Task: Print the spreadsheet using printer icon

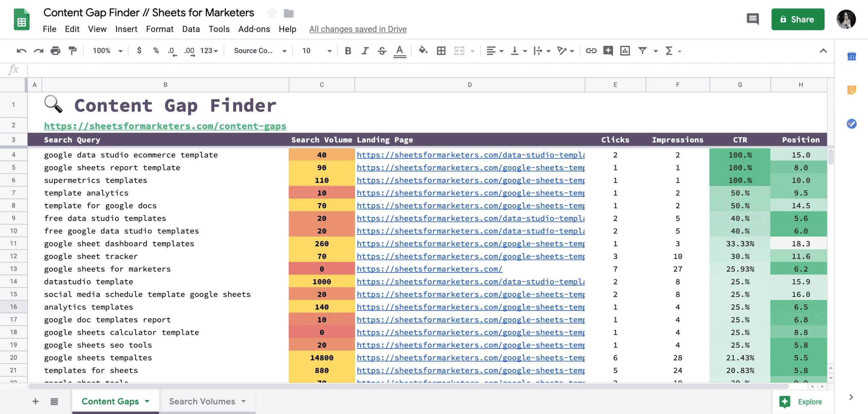Action: pos(55,51)
